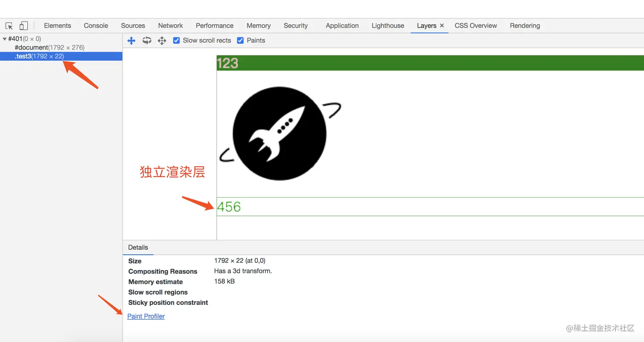Switch to the Console tab
The width and height of the screenshot is (644, 342).
pyautogui.click(x=96, y=26)
